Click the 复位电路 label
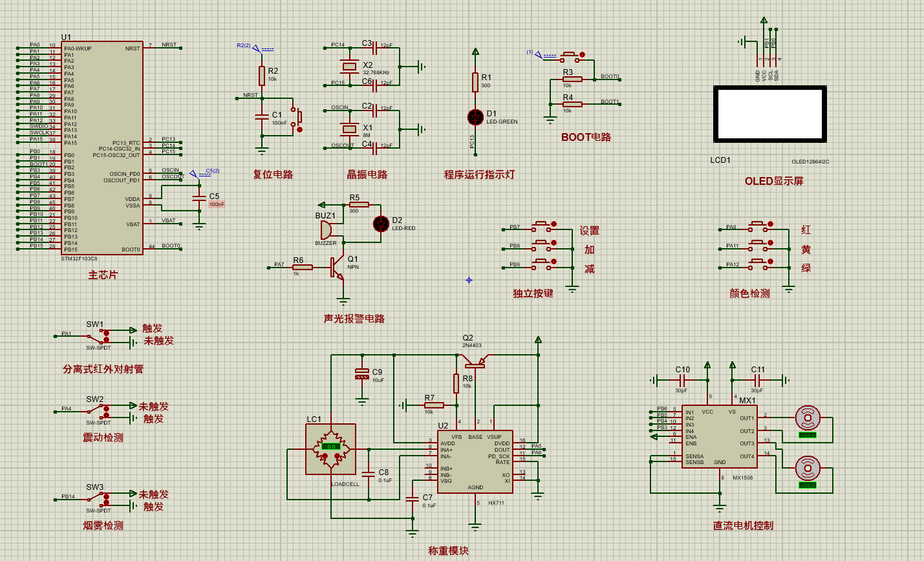 pos(273,175)
